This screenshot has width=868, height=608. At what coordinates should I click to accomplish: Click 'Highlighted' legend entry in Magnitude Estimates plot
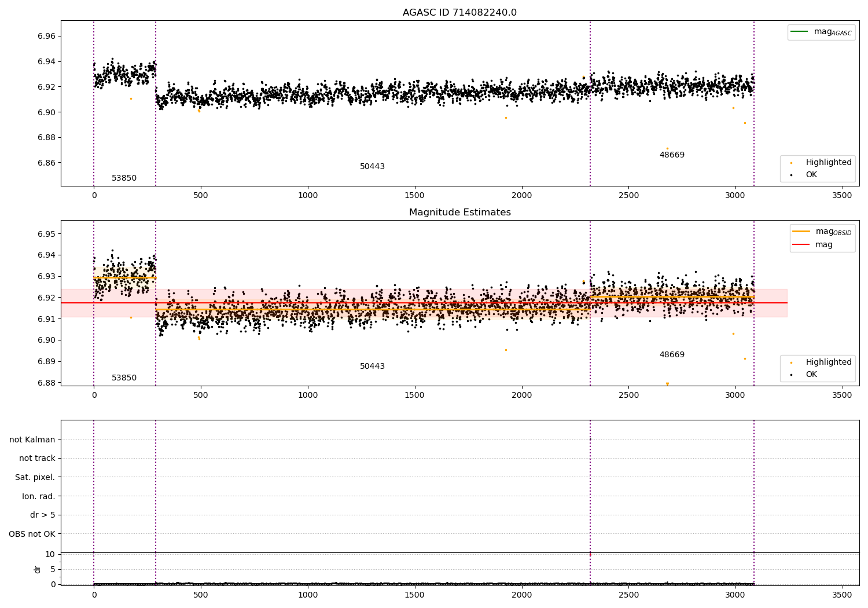coord(829,362)
